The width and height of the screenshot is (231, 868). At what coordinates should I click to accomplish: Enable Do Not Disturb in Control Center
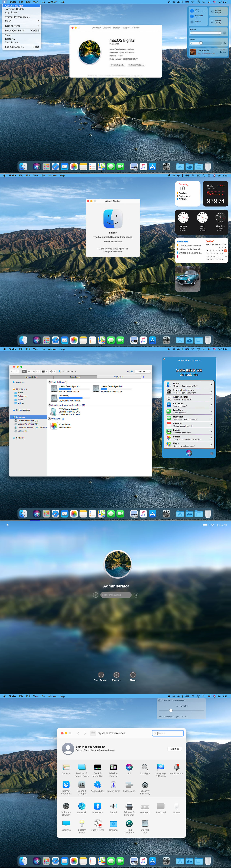click(x=218, y=11)
